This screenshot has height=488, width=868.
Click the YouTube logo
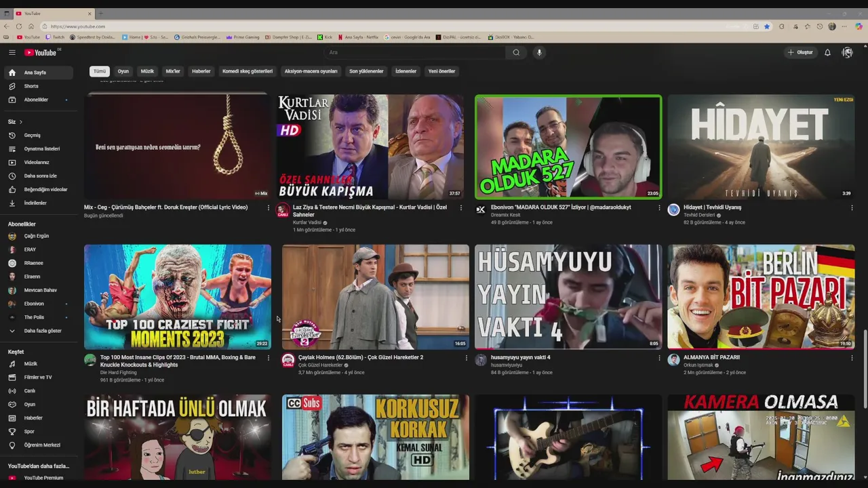tap(41, 52)
